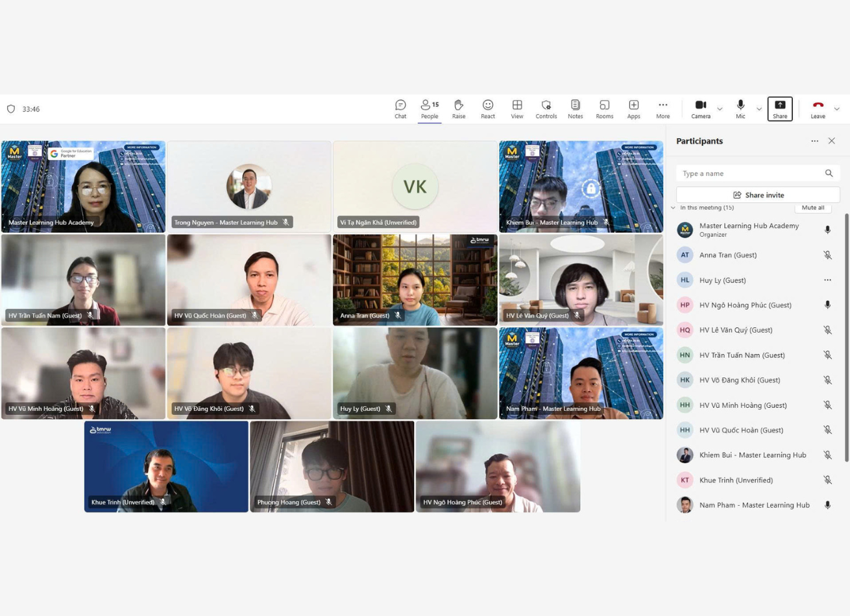The image size is (850, 616).
Task: Open the React emoji menu
Action: (487, 109)
